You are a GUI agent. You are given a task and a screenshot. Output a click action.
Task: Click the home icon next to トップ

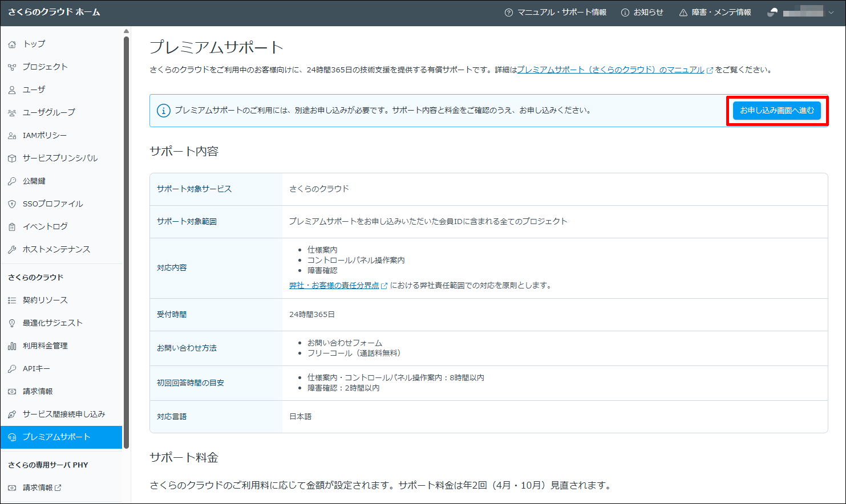(x=12, y=44)
